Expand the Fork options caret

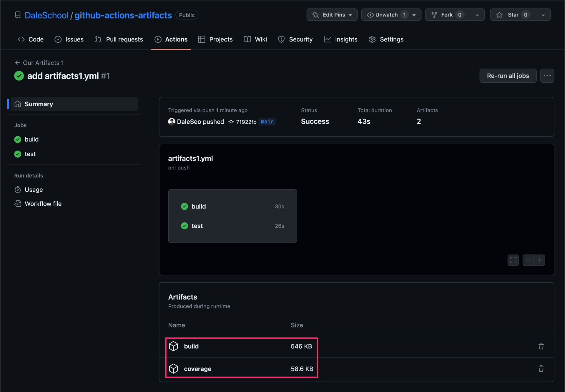[x=477, y=14]
